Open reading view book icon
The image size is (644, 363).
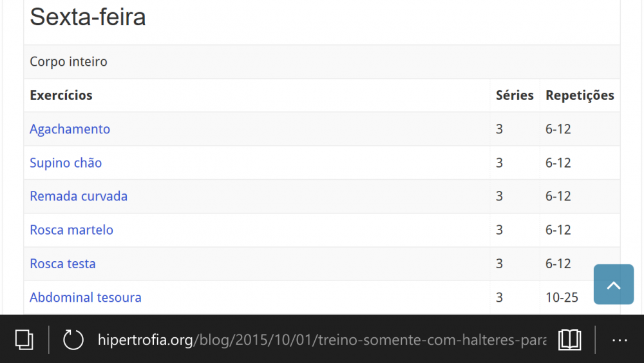(x=570, y=340)
